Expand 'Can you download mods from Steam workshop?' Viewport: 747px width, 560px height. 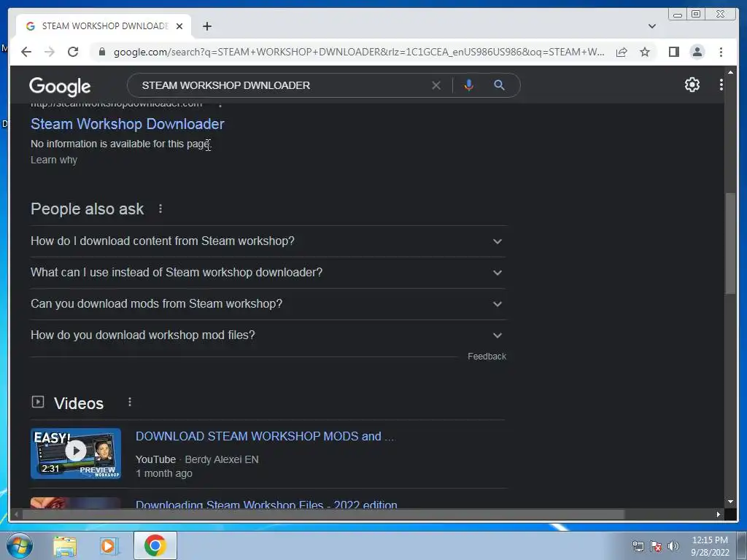tap(268, 304)
